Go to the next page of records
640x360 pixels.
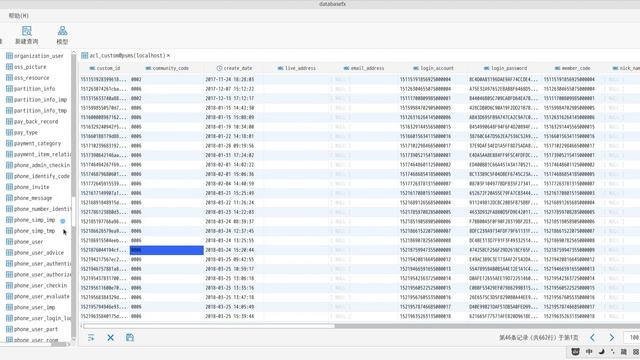[611, 338]
